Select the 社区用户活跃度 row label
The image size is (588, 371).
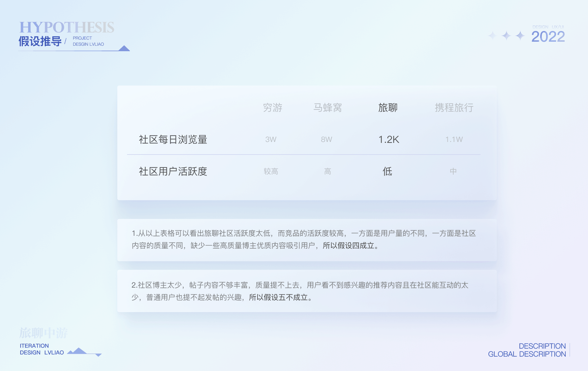[173, 171]
